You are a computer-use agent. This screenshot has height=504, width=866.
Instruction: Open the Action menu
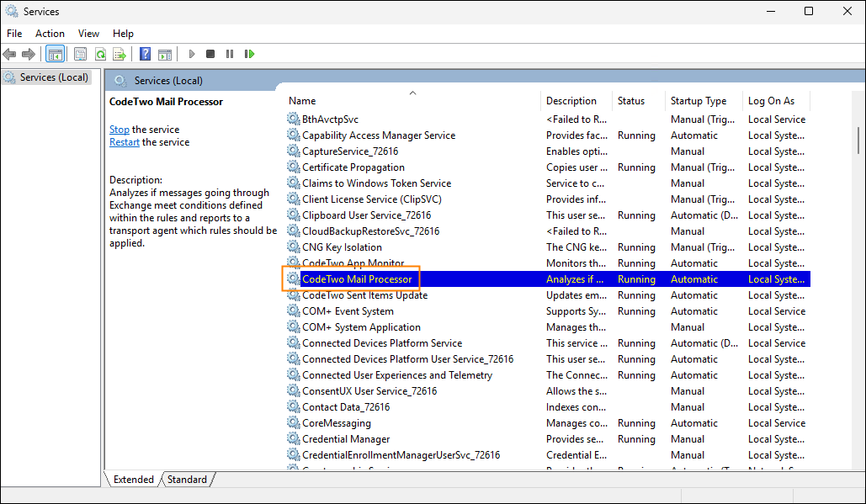[50, 34]
